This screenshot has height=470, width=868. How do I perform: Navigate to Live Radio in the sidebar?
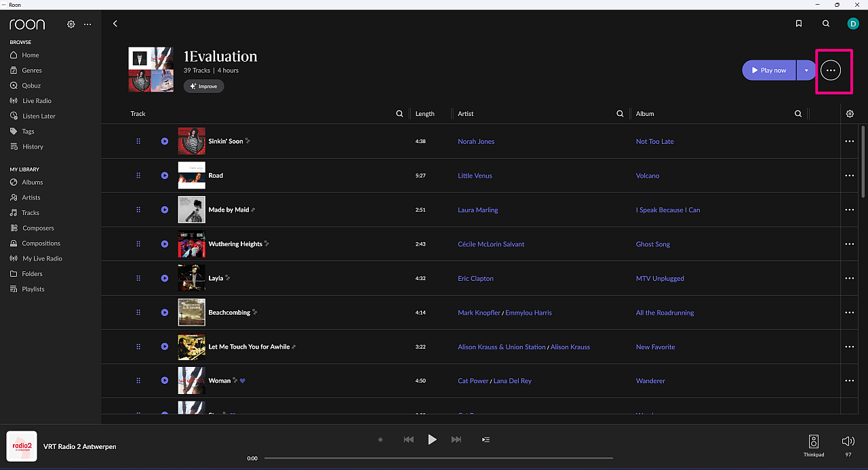tap(37, 101)
